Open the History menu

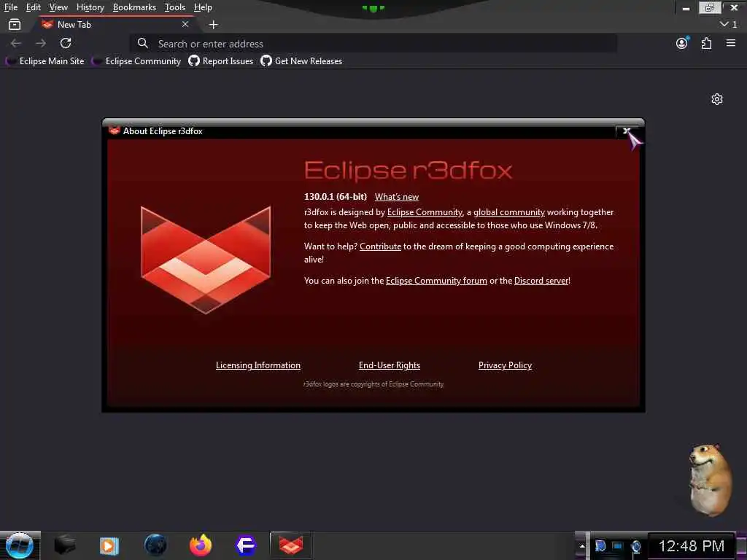coord(90,7)
